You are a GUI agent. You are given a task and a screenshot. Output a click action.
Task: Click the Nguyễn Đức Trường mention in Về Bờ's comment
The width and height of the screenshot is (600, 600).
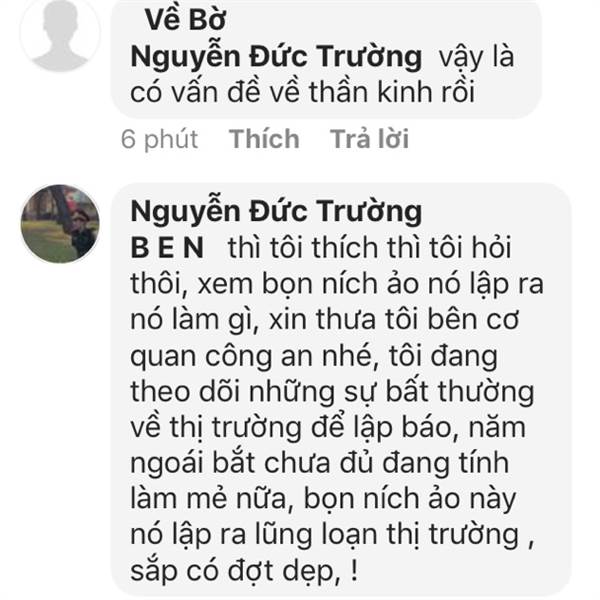276,57
